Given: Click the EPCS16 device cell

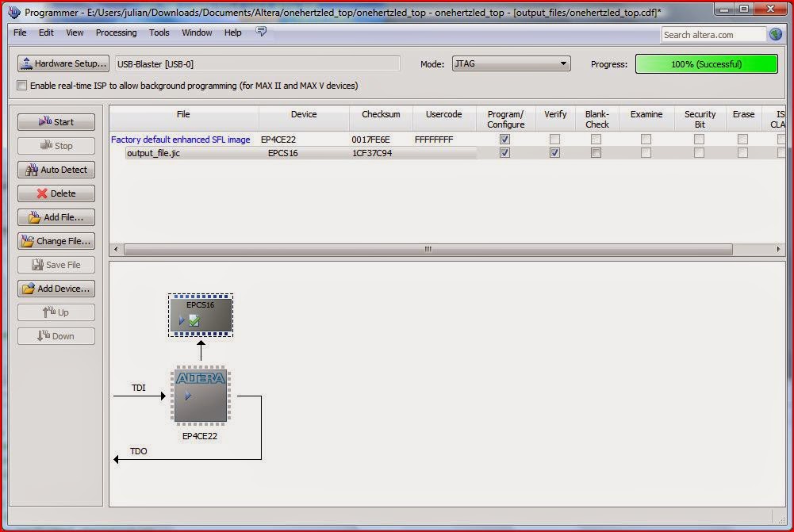Looking at the screenshot, I should pos(282,153).
